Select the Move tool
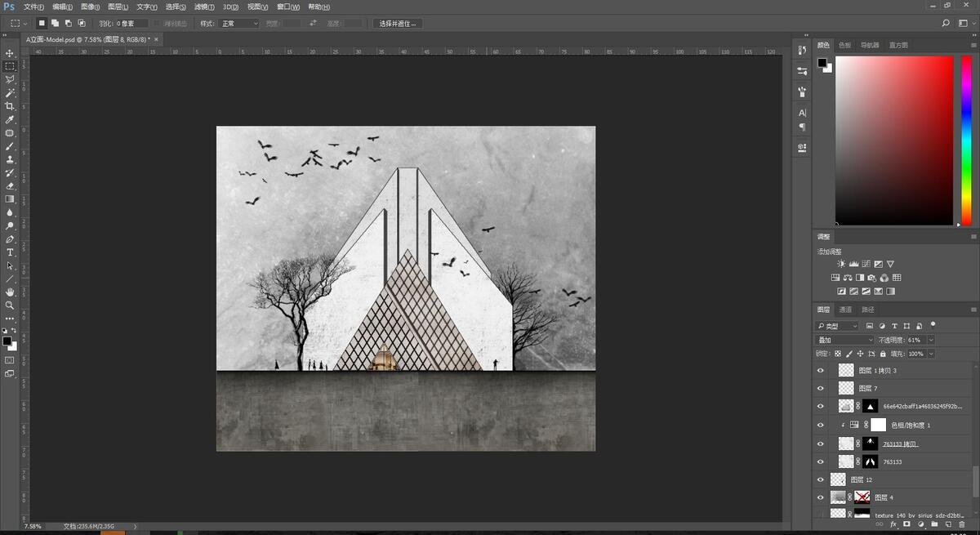The height and width of the screenshot is (535, 980). (10, 53)
